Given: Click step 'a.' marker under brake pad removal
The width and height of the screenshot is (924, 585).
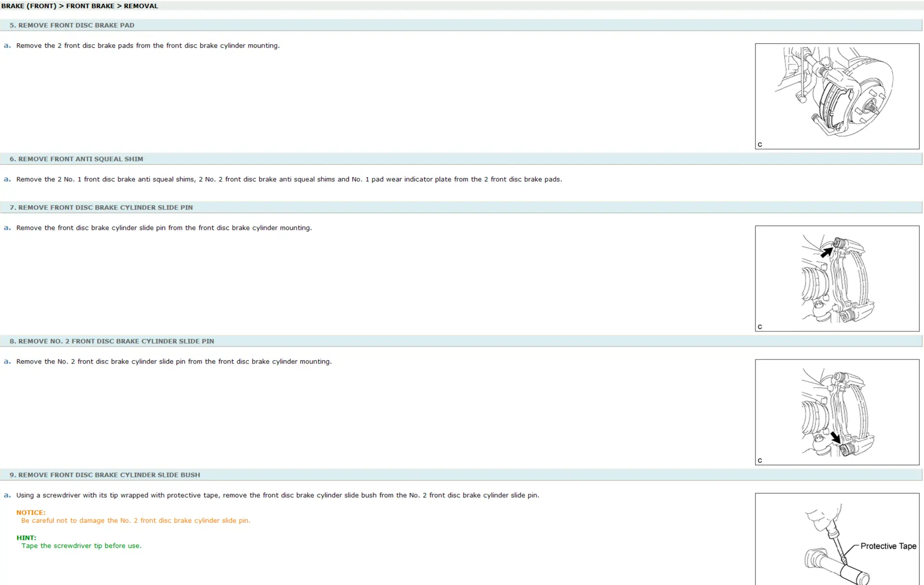Looking at the screenshot, I should (7, 45).
